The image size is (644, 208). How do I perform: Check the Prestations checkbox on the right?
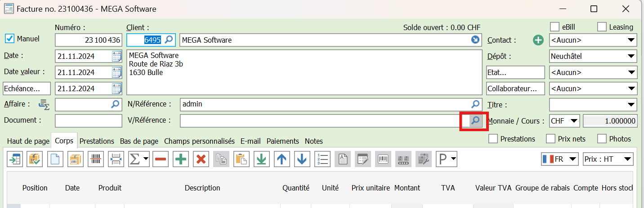coord(493,139)
